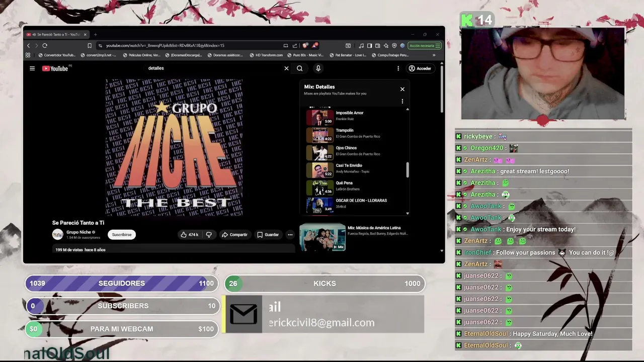
Task: Click the Suscribirse button
Action: [122, 235]
